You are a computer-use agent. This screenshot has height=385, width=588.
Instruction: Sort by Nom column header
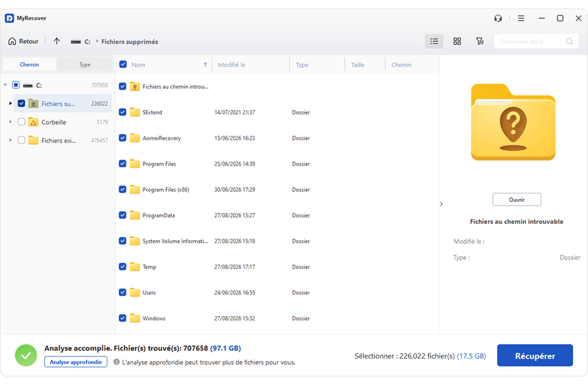[x=138, y=65]
